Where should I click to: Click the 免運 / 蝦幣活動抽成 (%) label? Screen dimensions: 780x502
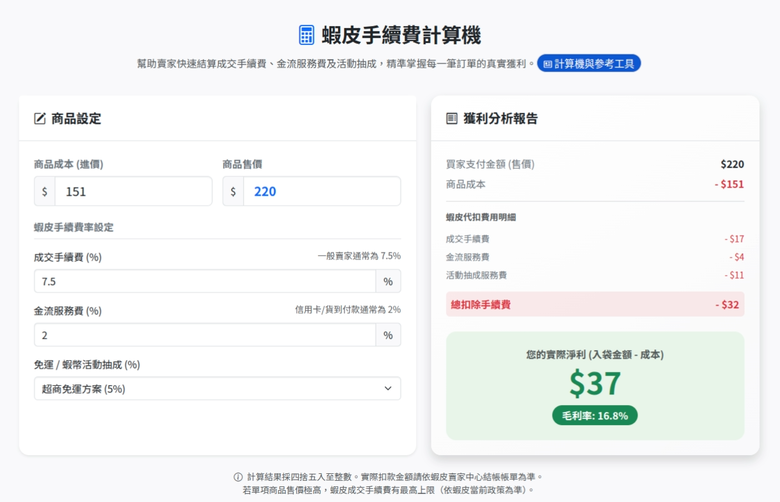[87, 365]
